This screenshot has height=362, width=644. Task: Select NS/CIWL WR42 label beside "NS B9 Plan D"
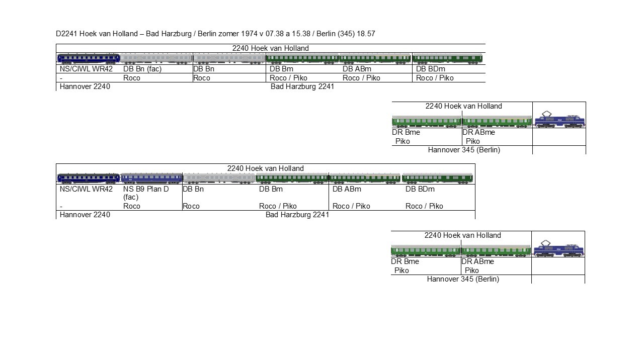click(x=86, y=189)
